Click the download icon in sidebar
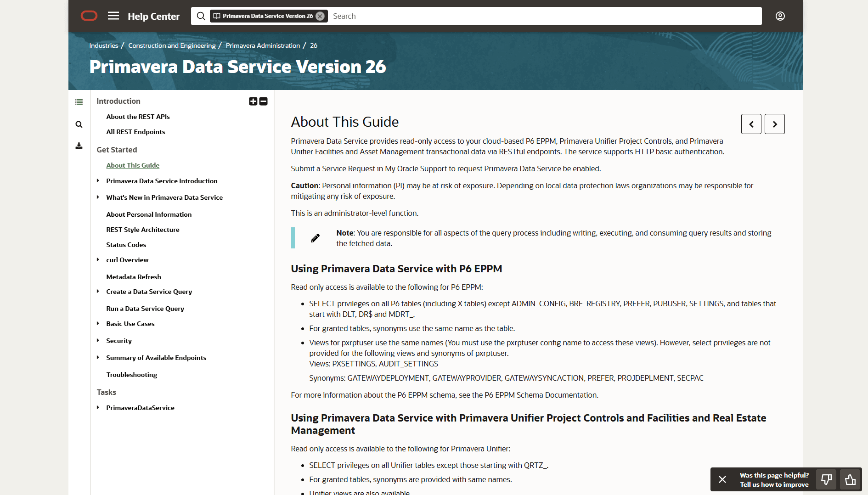Viewport: 868px width, 495px height. pyautogui.click(x=79, y=146)
